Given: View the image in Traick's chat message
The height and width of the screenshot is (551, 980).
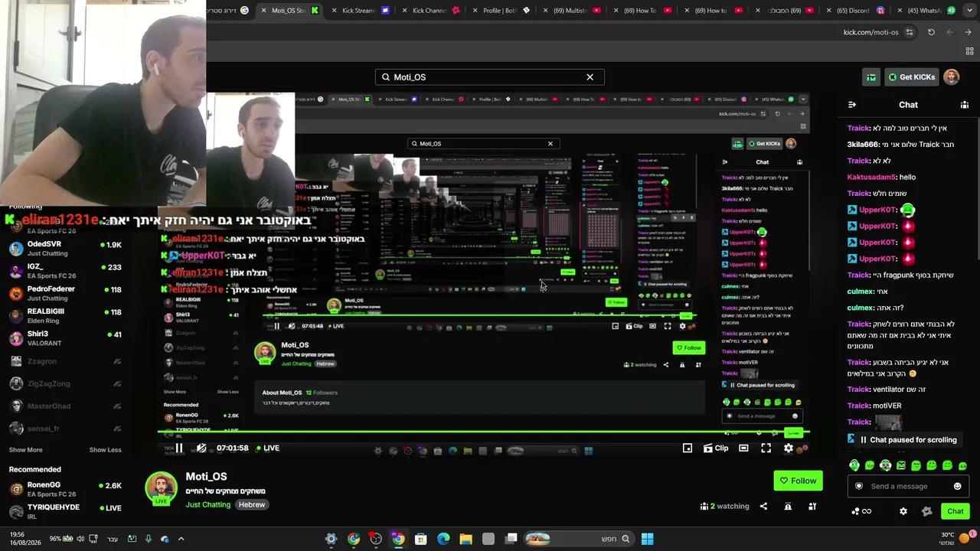Looking at the screenshot, I should pyautogui.click(x=888, y=422).
